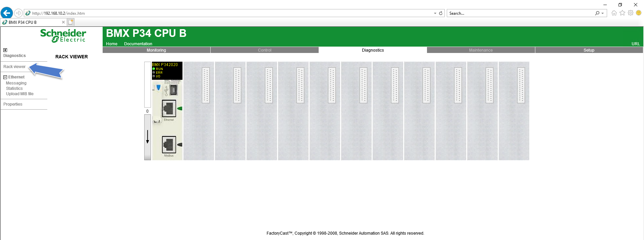Restore down the browser window
Image resolution: width=644 pixels, height=240 pixels.
point(620,5)
